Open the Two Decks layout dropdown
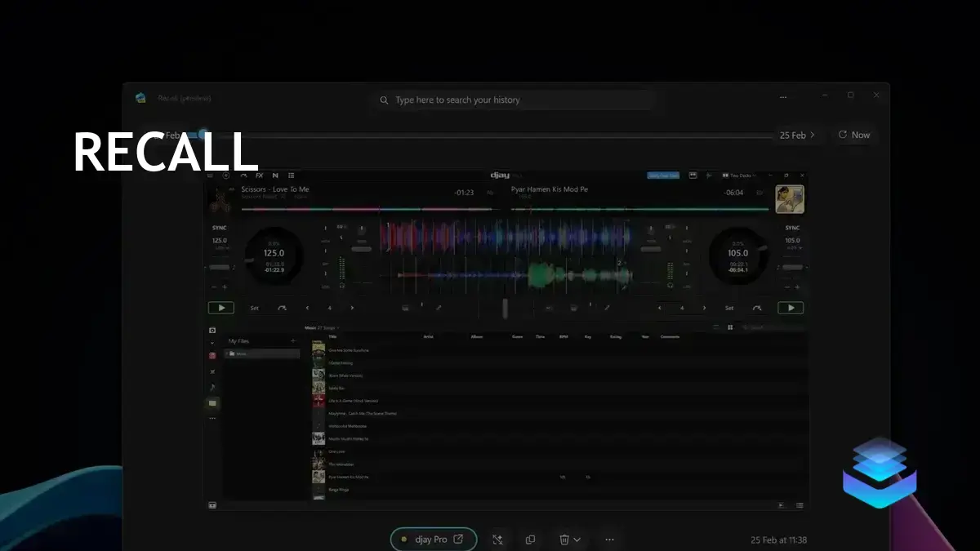 pos(739,176)
